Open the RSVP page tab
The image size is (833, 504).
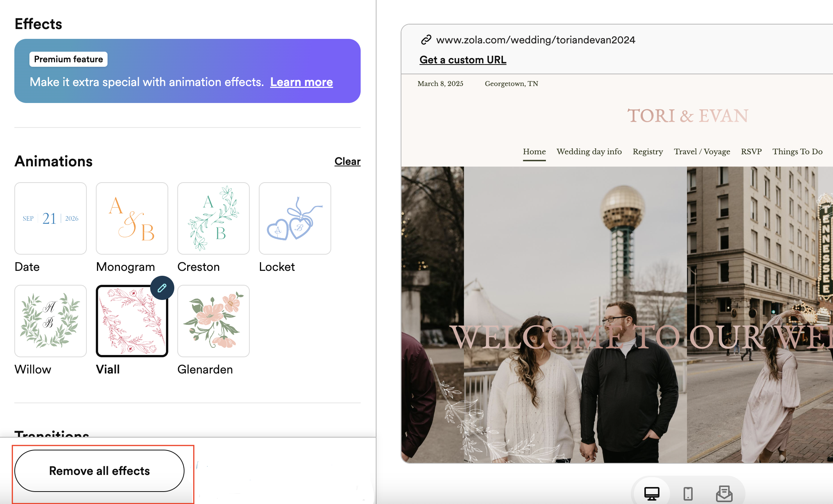pos(751,152)
